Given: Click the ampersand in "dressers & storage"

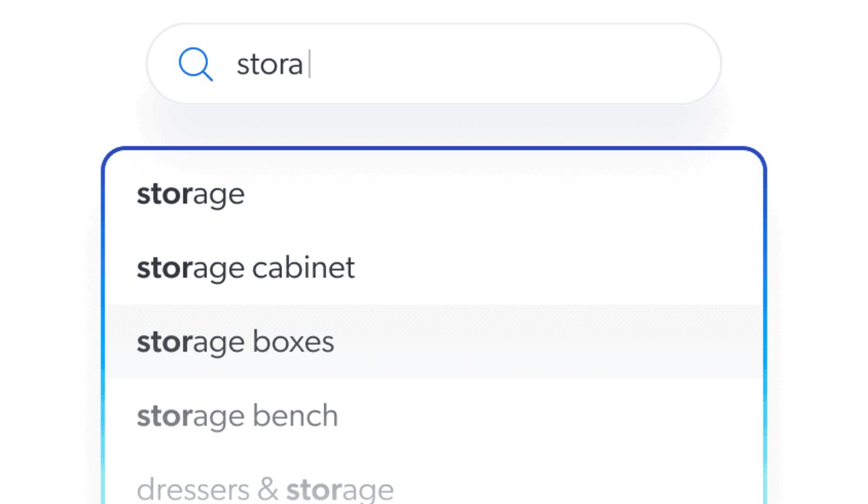Looking at the screenshot, I should [x=267, y=490].
